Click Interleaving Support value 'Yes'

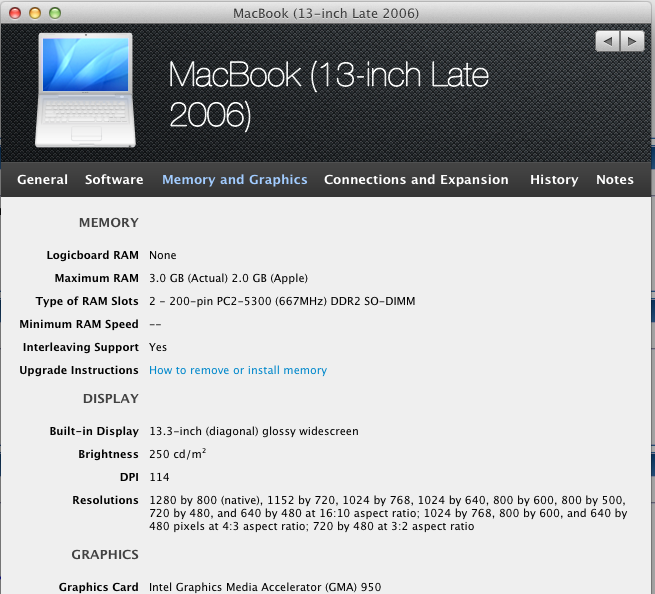click(158, 347)
